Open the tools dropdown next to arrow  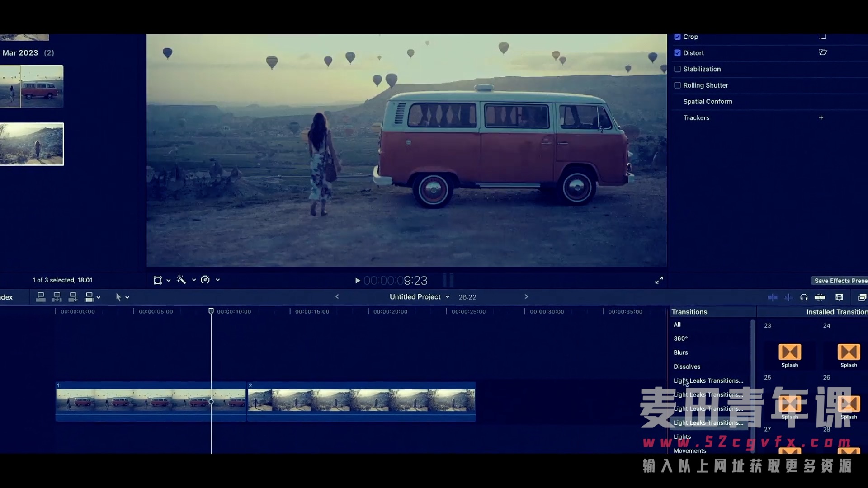pos(127,298)
